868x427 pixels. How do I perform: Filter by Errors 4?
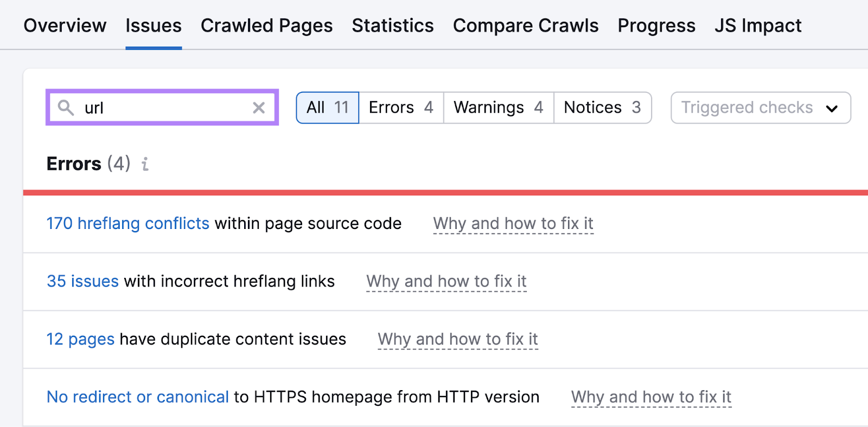click(x=401, y=107)
